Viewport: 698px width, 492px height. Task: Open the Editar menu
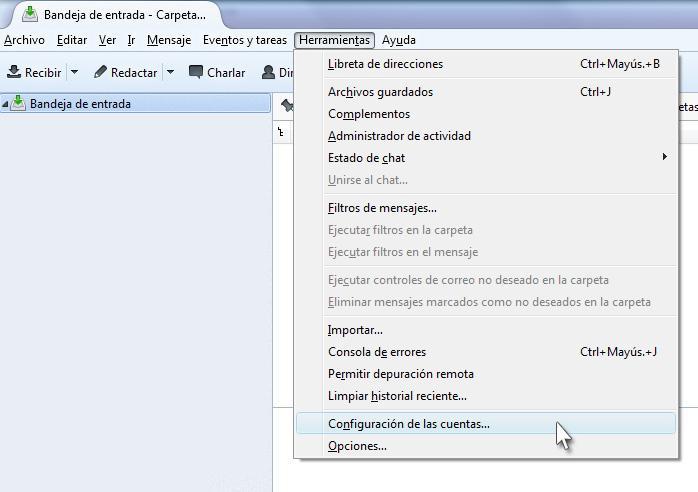coord(72,40)
